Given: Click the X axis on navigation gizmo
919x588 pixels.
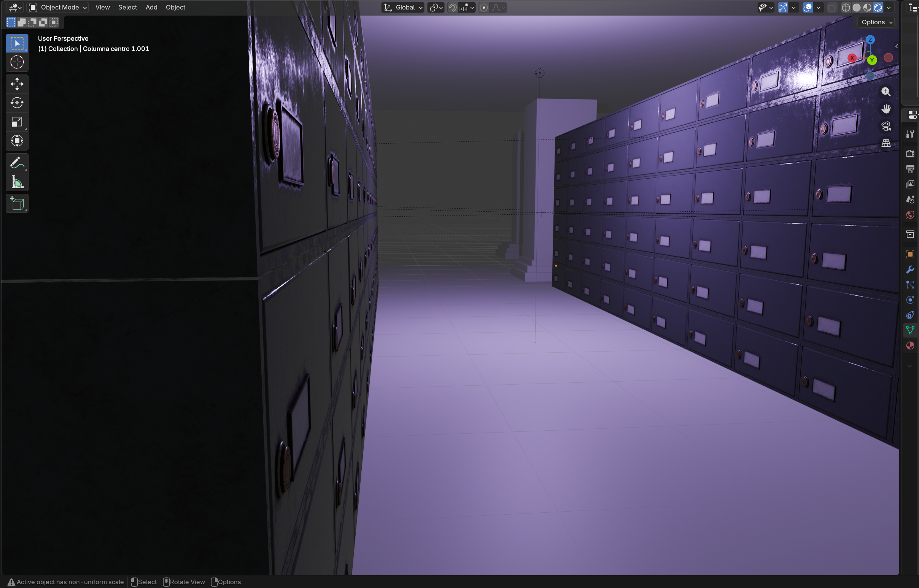Looking at the screenshot, I should click(852, 58).
